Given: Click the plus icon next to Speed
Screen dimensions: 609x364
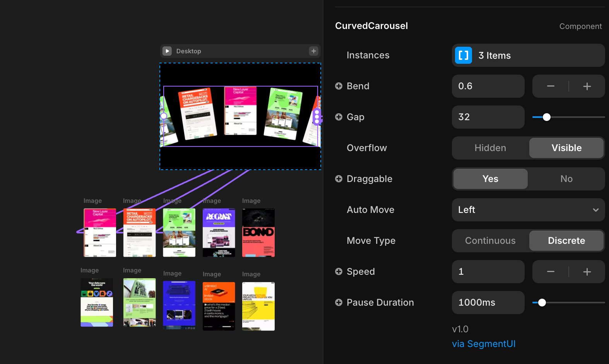Looking at the screenshot, I should click(339, 272).
